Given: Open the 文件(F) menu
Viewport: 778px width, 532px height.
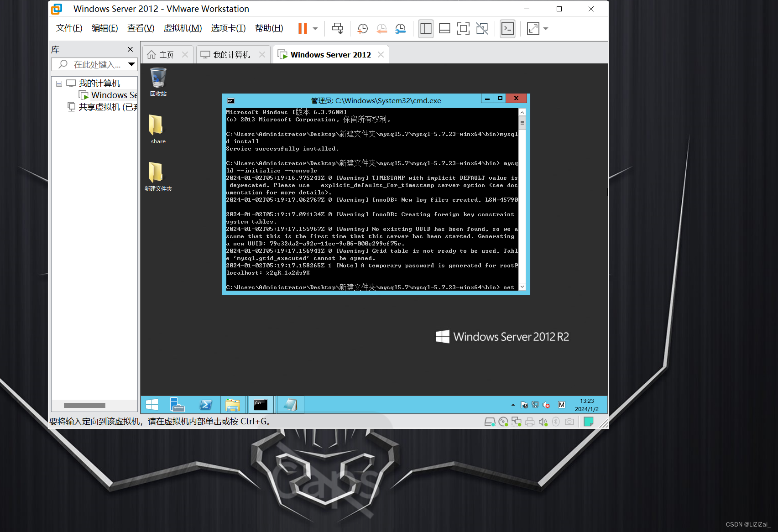Looking at the screenshot, I should 69,28.
